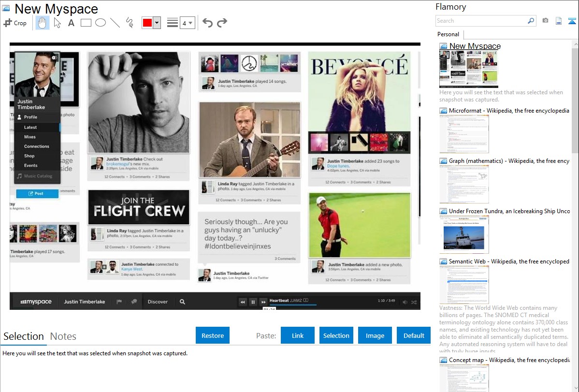
Task: Click icon beside Semantic Web title
Action: pos(443,261)
